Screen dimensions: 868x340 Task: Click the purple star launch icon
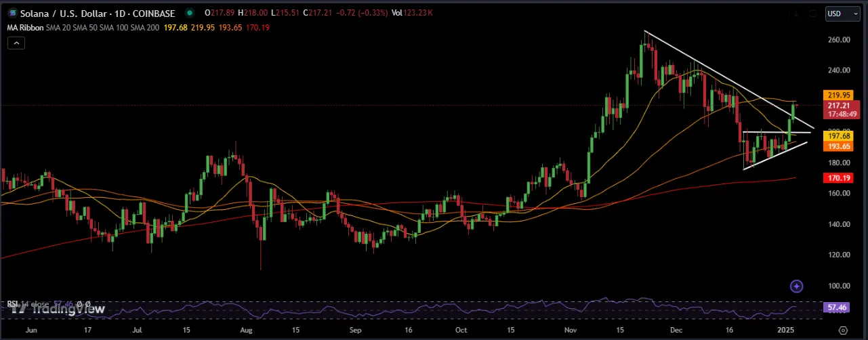click(x=796, y=286)
